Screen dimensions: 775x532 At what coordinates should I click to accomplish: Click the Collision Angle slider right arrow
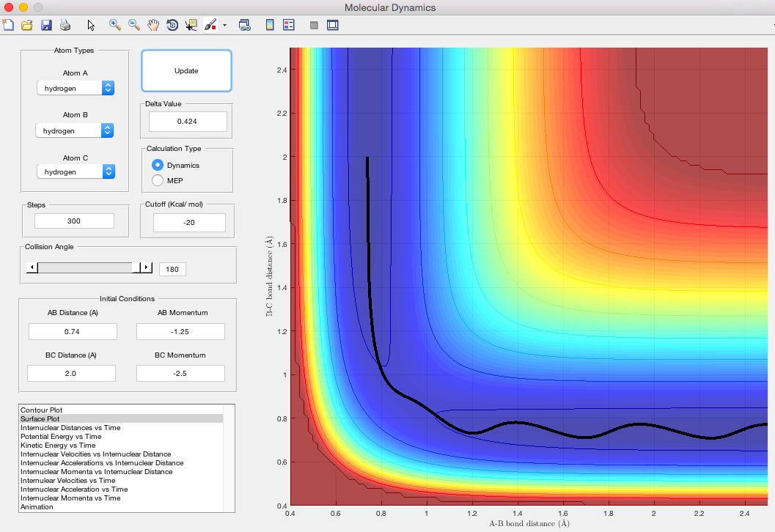[x=147, y=268]
